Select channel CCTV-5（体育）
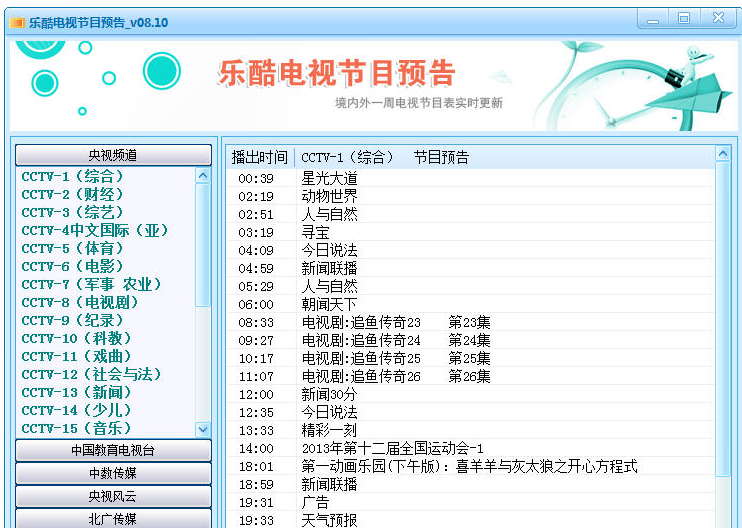 pos(72,248)
